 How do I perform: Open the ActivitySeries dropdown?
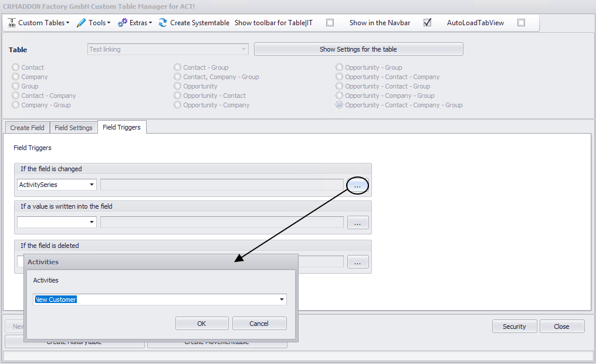pos(93,184)
